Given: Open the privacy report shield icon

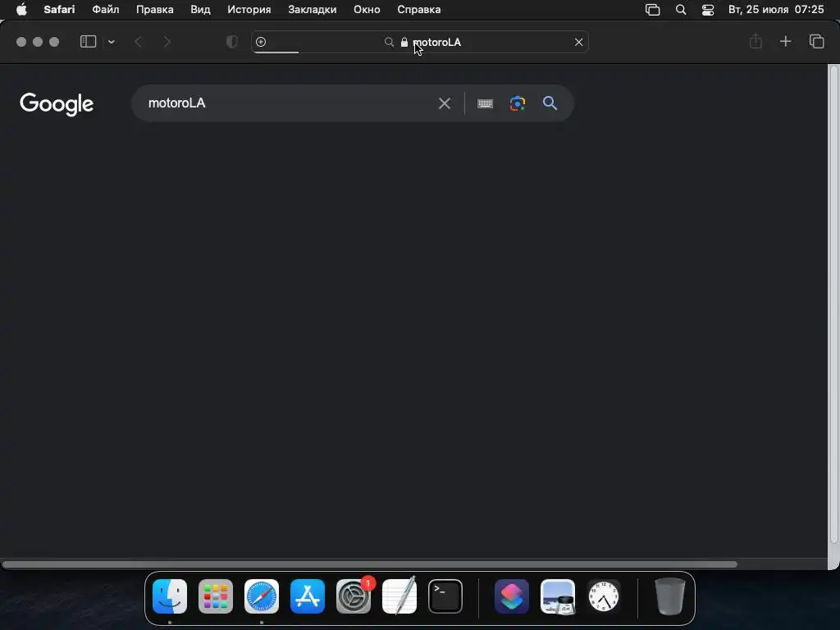Looking at the screenshot, I should 232,42.
